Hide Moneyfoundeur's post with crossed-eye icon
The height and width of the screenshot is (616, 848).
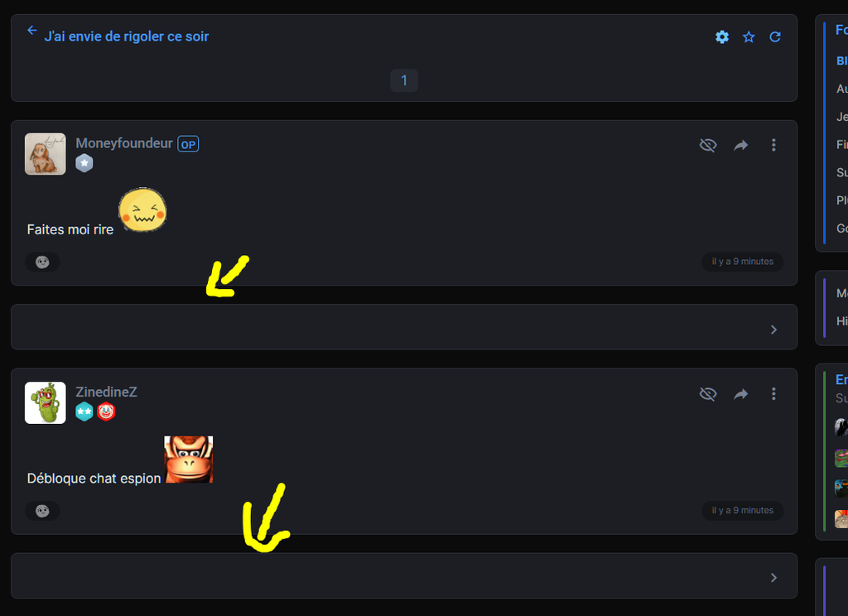coord(707,145)
